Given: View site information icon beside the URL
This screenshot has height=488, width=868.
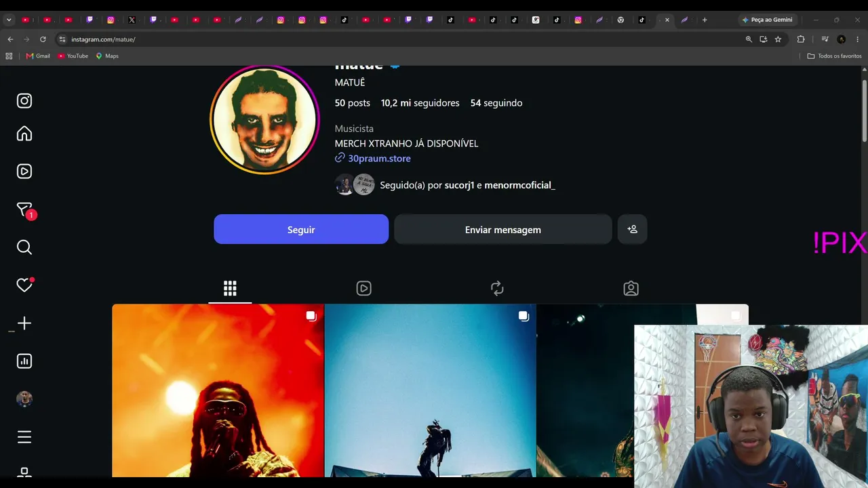Looking at the screenshot, I should tap(62, 39).
